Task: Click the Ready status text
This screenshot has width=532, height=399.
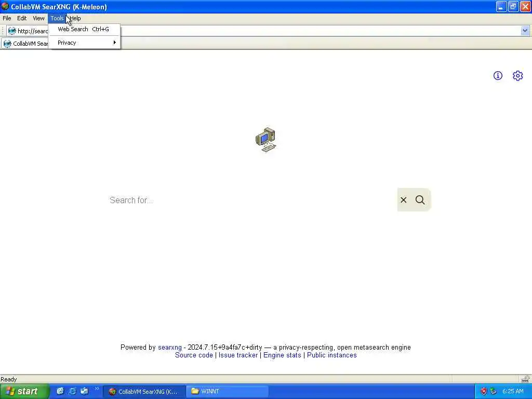Action: [x=8, y=379]
